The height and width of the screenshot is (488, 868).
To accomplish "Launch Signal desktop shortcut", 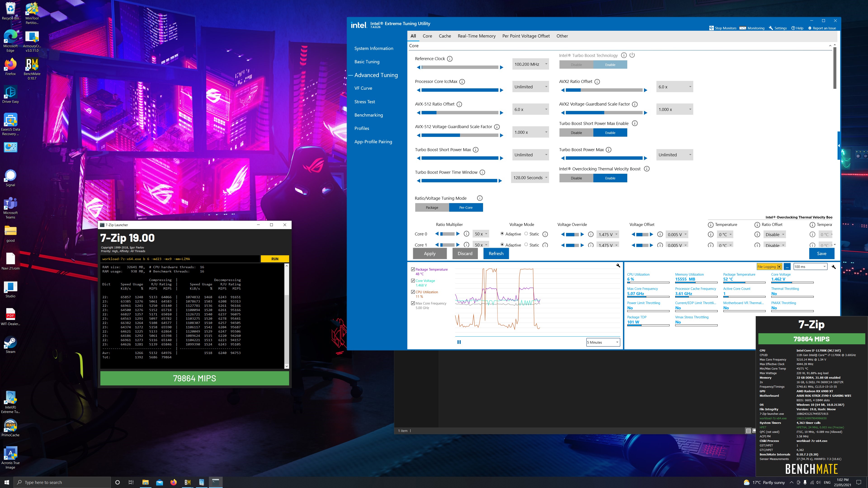I will click(x=10, y=178).
